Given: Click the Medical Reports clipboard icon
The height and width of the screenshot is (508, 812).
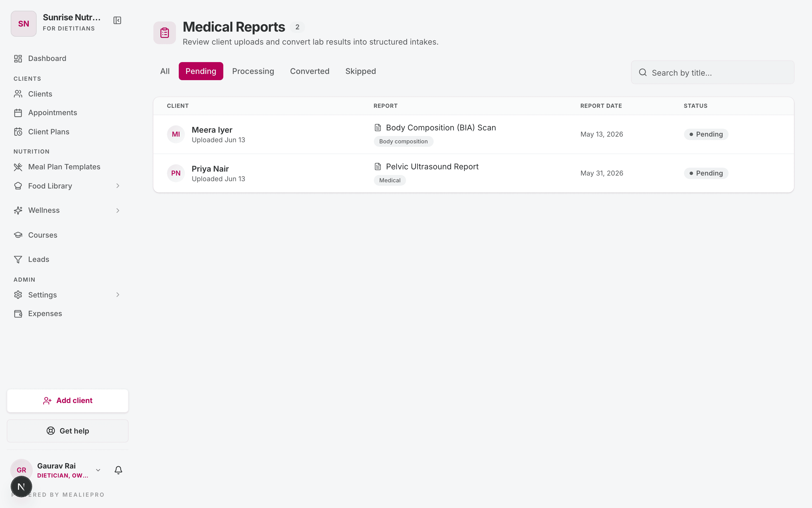Looking at the screenshot, I should [x=165, y=32].
